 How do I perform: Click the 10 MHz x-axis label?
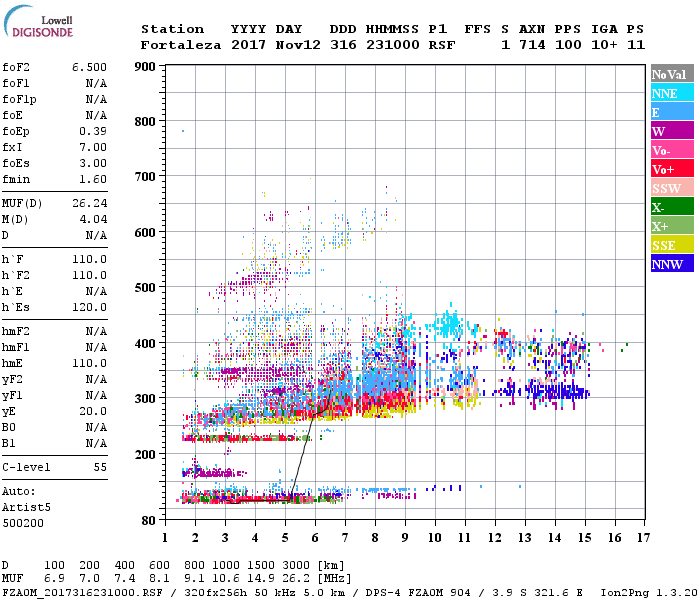tap(435, 538)
